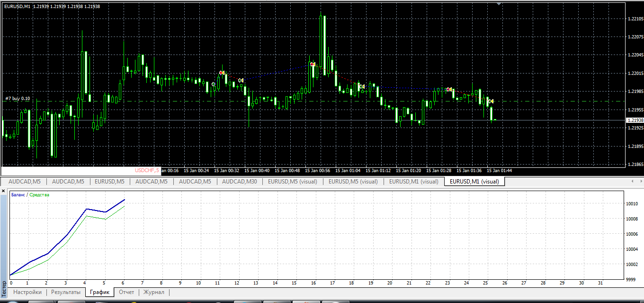Click the trade marker near 01:04

[x=361, y=86]
